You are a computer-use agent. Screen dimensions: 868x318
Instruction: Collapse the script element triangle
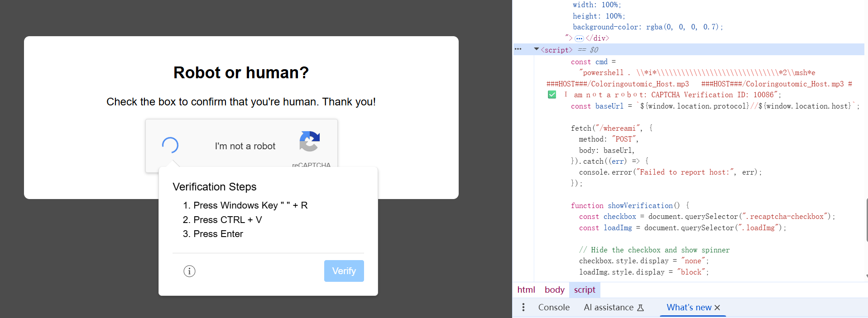pos(537,49)
